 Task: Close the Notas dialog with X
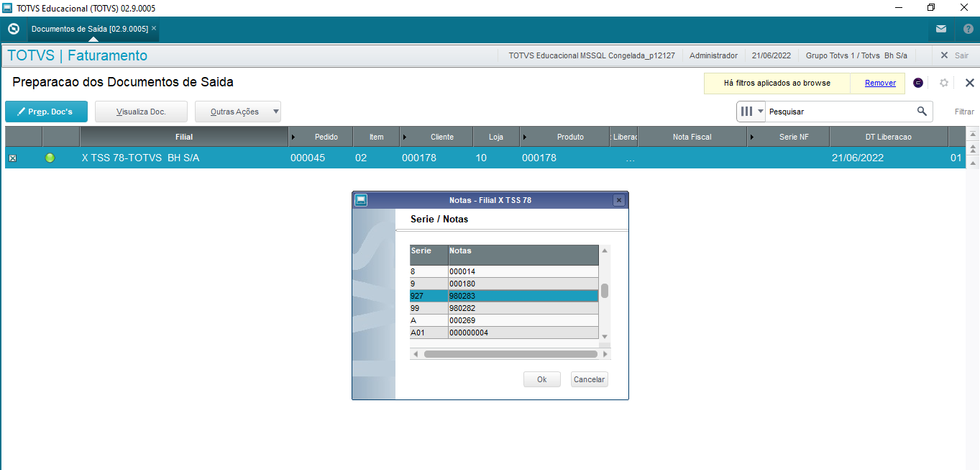[x=618, y=200]
